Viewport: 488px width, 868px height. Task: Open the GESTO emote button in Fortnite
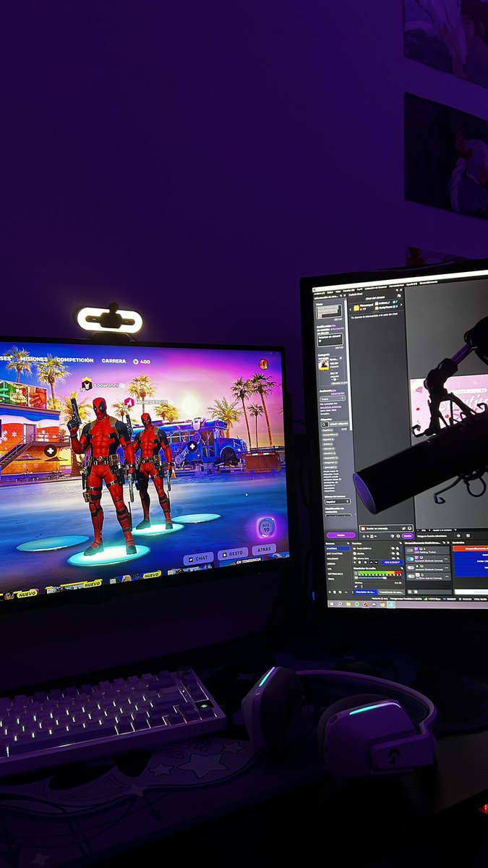click(232, 553)
